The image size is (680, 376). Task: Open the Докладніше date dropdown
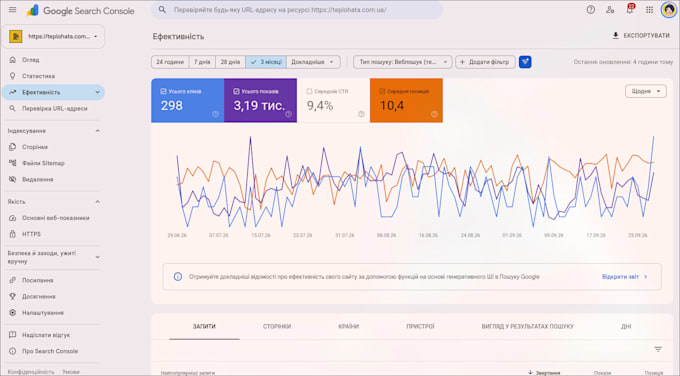313,62
